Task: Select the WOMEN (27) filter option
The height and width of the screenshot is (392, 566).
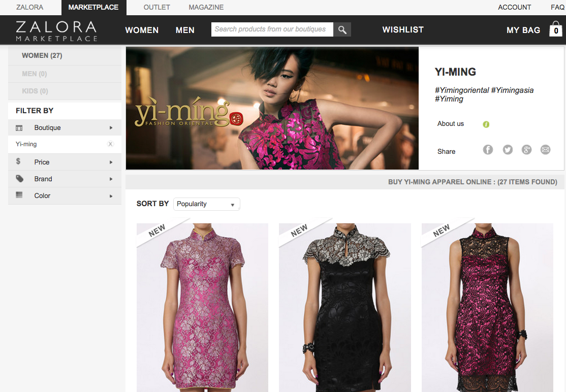Action: point(42,55)
